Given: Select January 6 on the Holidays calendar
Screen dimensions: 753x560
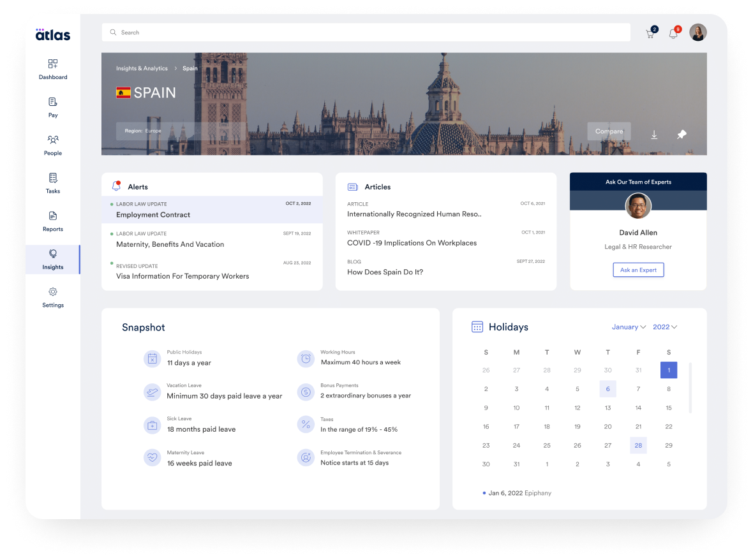Looking at the screenshot, I should (x=608, y=388).
